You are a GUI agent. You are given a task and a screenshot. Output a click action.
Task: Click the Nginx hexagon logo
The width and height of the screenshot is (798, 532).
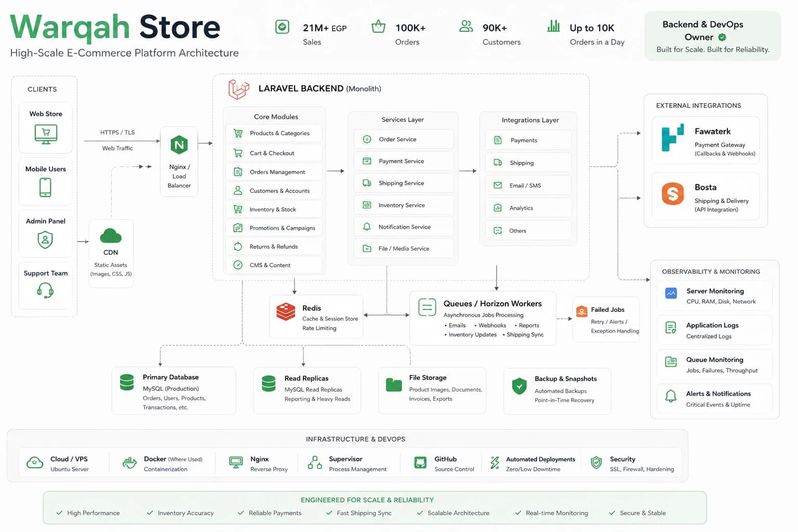pos(179,145)
